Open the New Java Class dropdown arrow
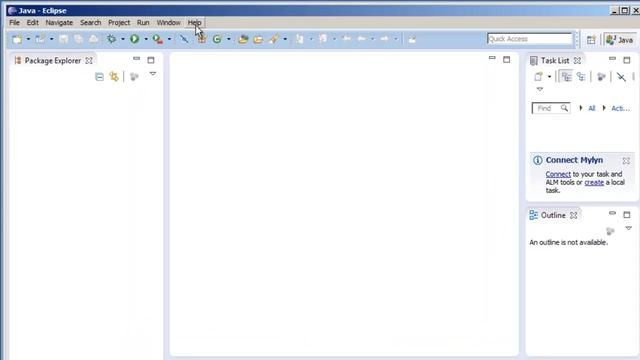The height and width of the screenshot is (360, 640). click(229, 39)
